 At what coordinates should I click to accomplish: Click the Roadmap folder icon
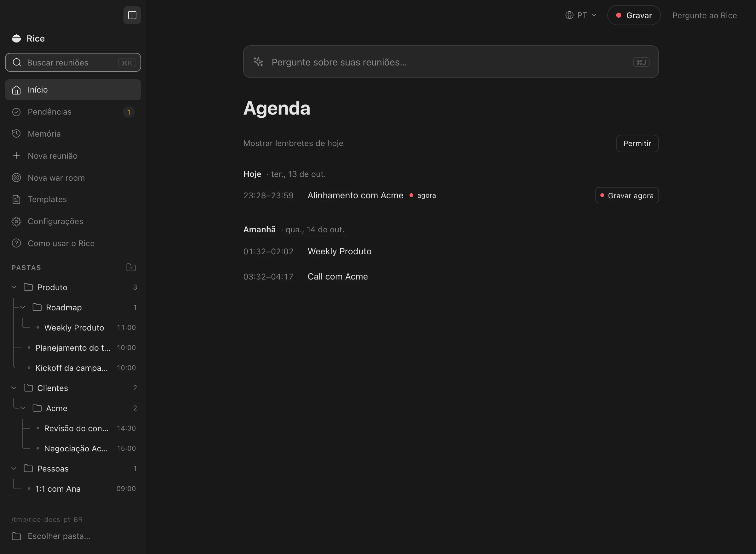(37, 307)
